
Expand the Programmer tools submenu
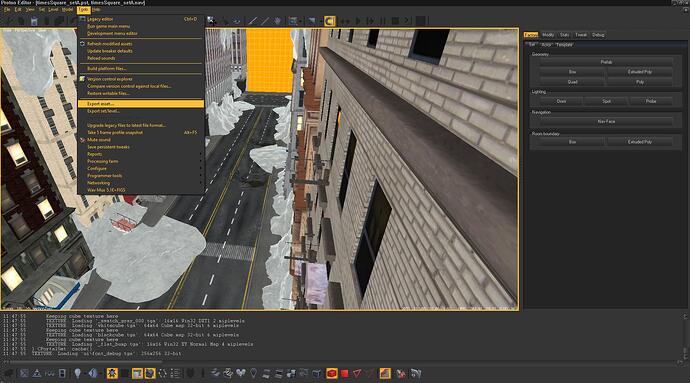(141, 176)
